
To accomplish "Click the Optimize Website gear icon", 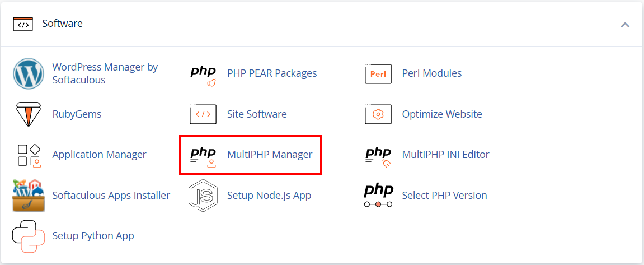I will [x=378, y=114].
